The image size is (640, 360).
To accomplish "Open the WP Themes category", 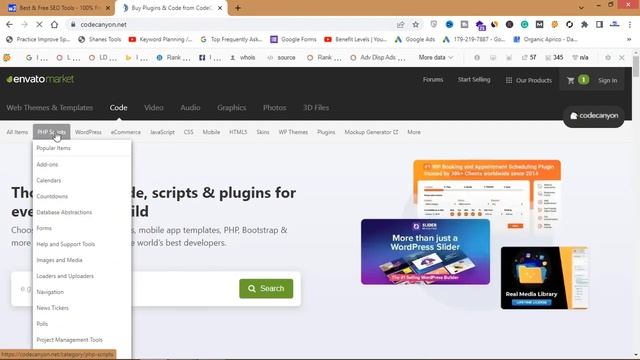I will 293,132.
